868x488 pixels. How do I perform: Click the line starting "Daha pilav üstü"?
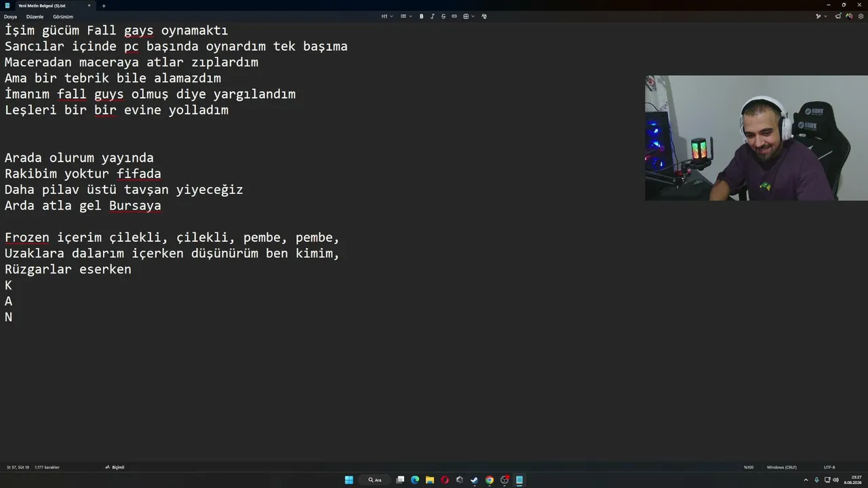coord(124,190)
